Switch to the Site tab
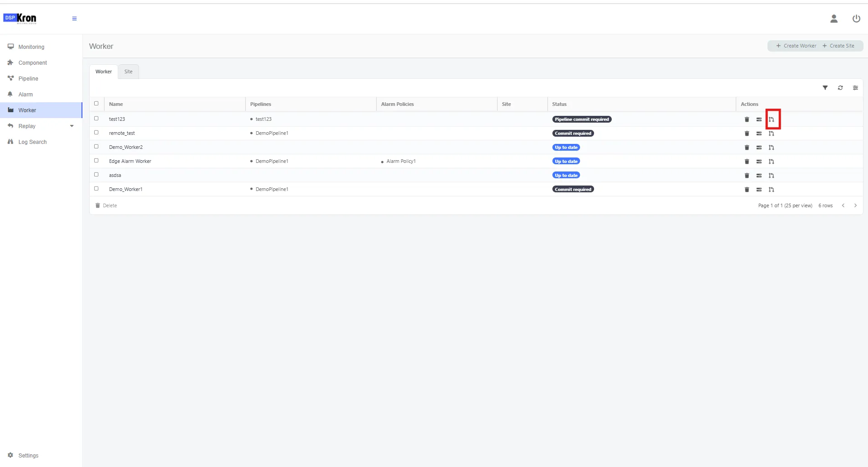Image resolution: width=868 pixels, height=467 pixels. (x=129, y=71)
